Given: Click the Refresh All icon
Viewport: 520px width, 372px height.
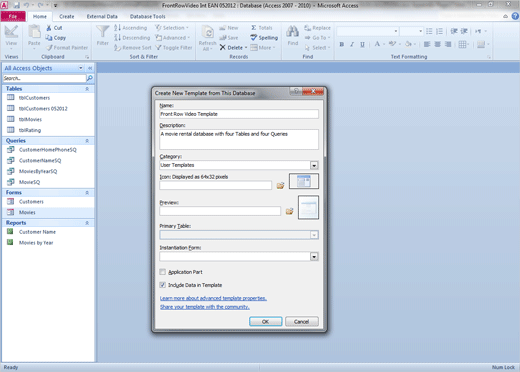Looking at the screenshot, I should (208, 32).
